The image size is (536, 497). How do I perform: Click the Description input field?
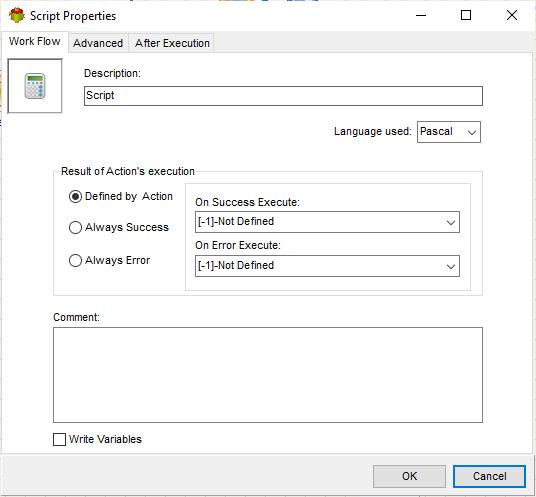click(283, 96)
